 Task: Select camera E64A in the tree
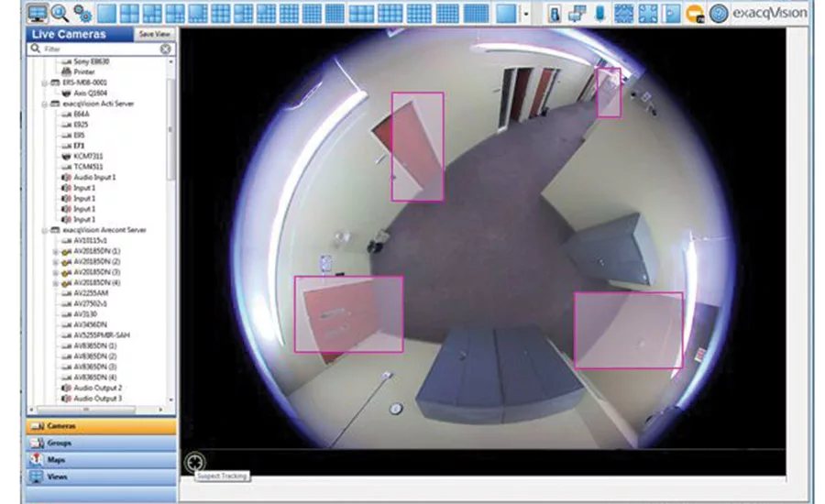click(x=81, y=114)
